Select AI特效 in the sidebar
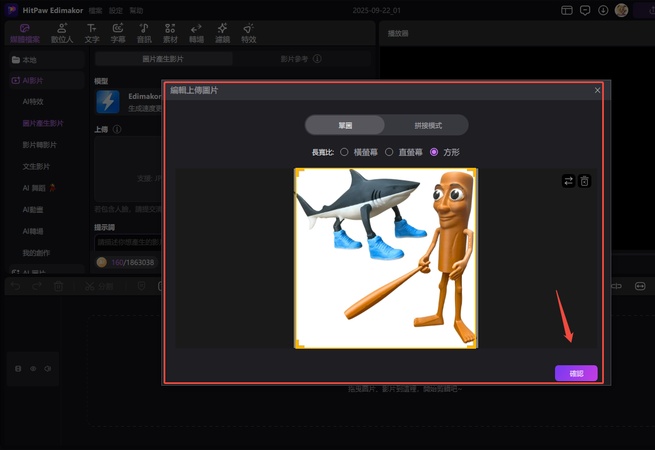Screen dimensions: 655x450 [33, 102]
